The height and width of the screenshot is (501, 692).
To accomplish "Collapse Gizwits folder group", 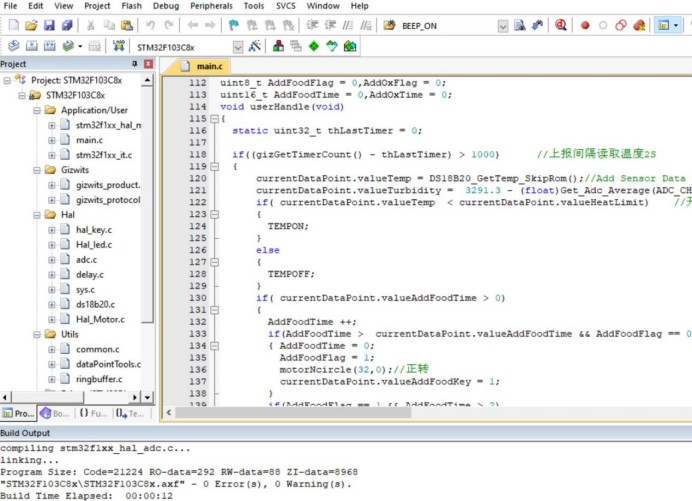I will pyautogui.click(x=37, y=170).
